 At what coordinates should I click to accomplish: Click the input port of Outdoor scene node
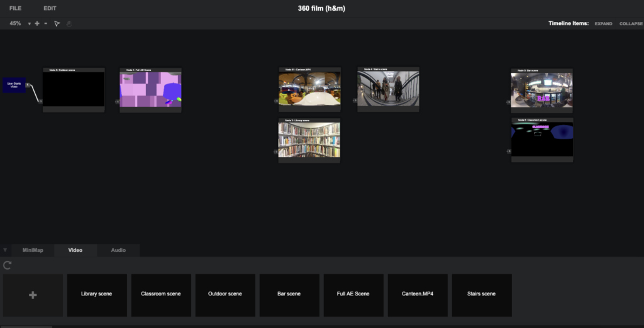tap(41, 101)
